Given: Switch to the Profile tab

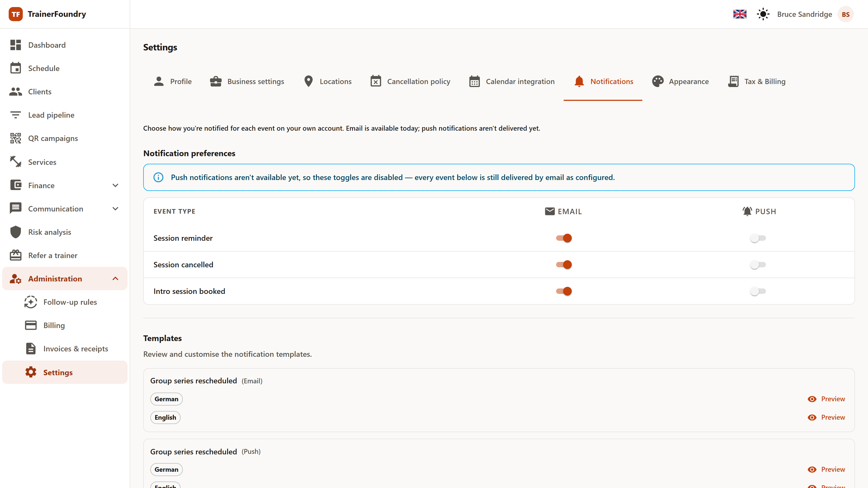Looking at the screenshot, I should (173, 82).
